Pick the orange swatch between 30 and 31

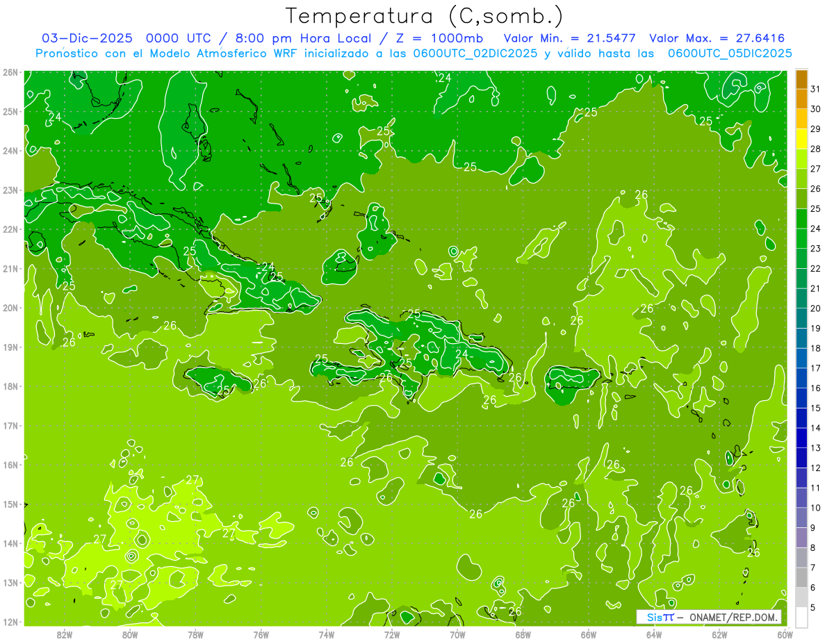(801, 99)
